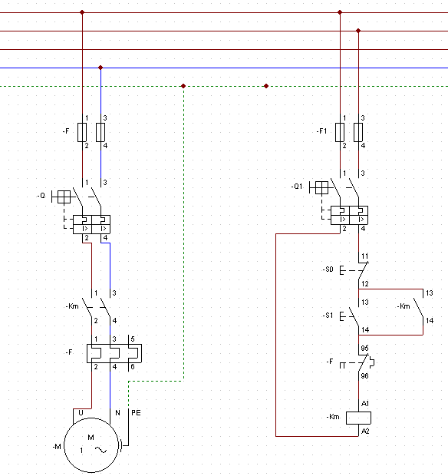Select the top phase junction dot above fuse -F
Screen dimensions: 448x476
[82, 12]
